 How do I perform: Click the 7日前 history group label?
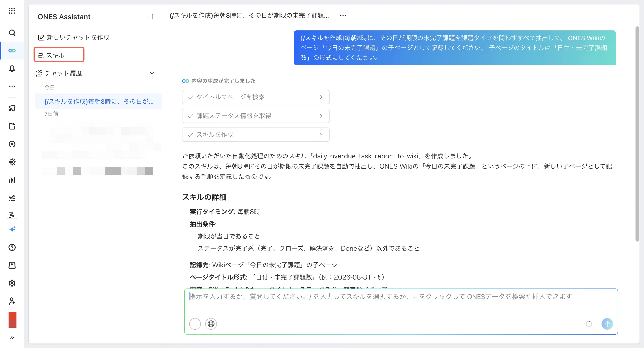[x=51, y=114]
